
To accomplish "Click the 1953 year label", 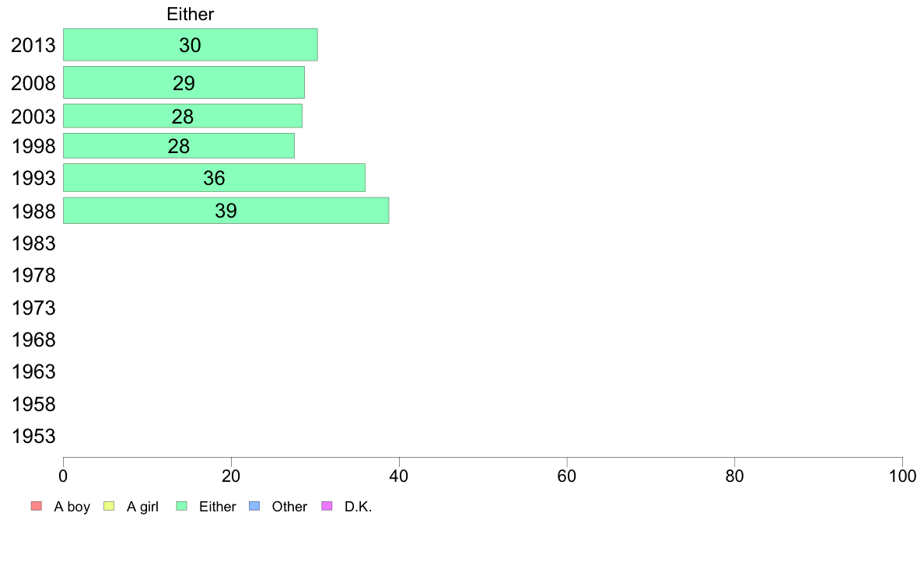I will [33, 437].
